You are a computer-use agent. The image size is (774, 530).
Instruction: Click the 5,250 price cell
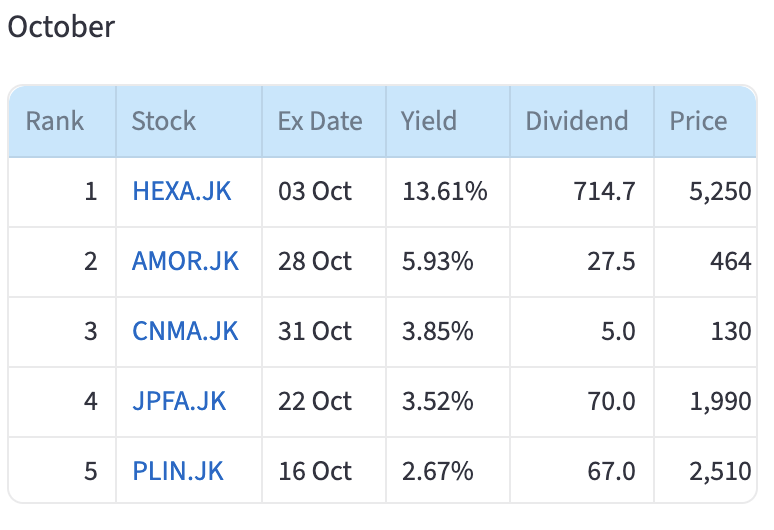pyautogui.click(x=719, y=191)
